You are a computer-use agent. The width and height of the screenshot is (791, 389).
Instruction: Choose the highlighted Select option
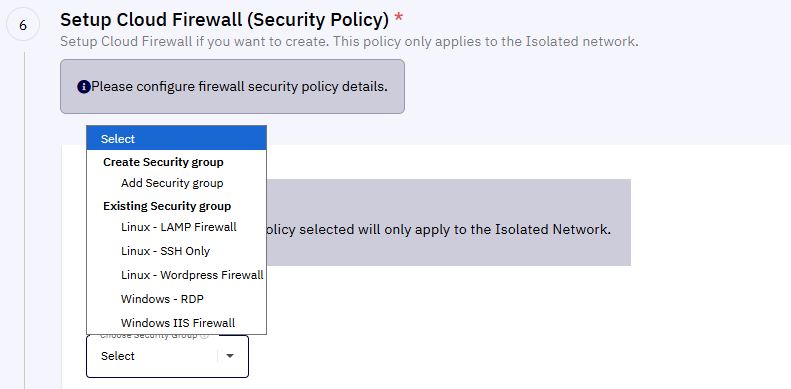(177, 139)
